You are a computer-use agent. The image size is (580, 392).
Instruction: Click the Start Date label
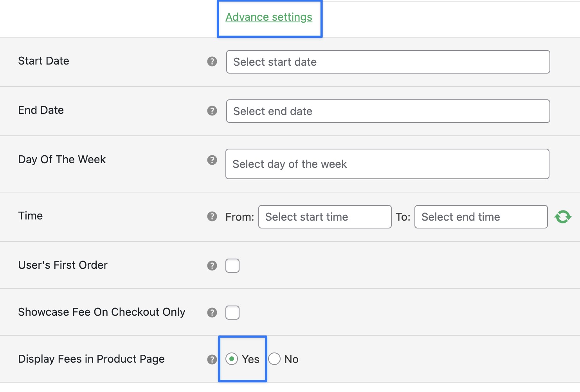[x=43, y=61]
